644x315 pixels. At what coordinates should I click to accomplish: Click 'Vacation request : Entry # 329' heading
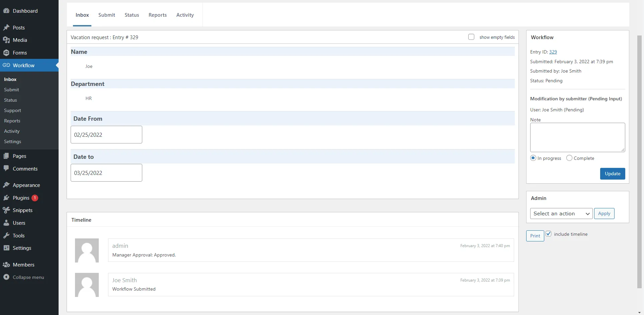click(x=104, y=37)
